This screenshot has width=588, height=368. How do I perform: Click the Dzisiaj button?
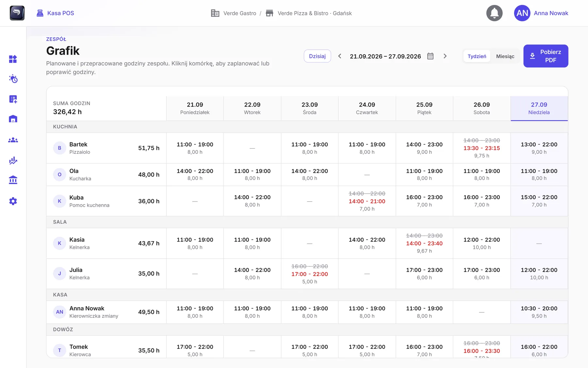[317, 56]
